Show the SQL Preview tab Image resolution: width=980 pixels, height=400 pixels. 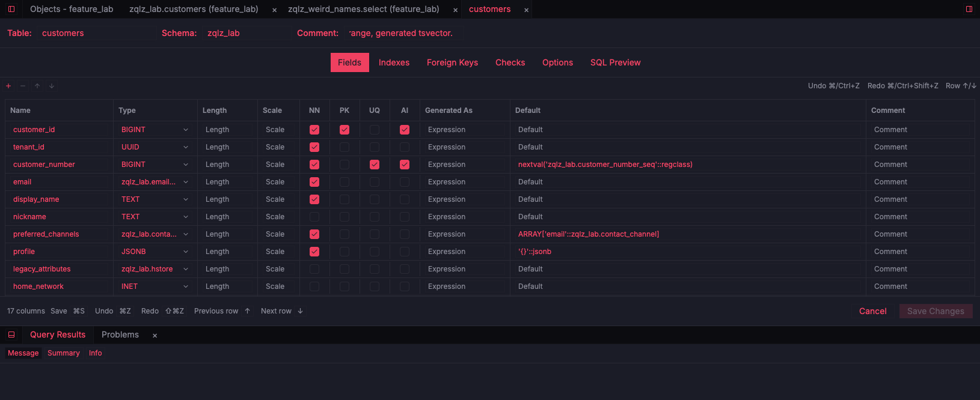(615, 62)
